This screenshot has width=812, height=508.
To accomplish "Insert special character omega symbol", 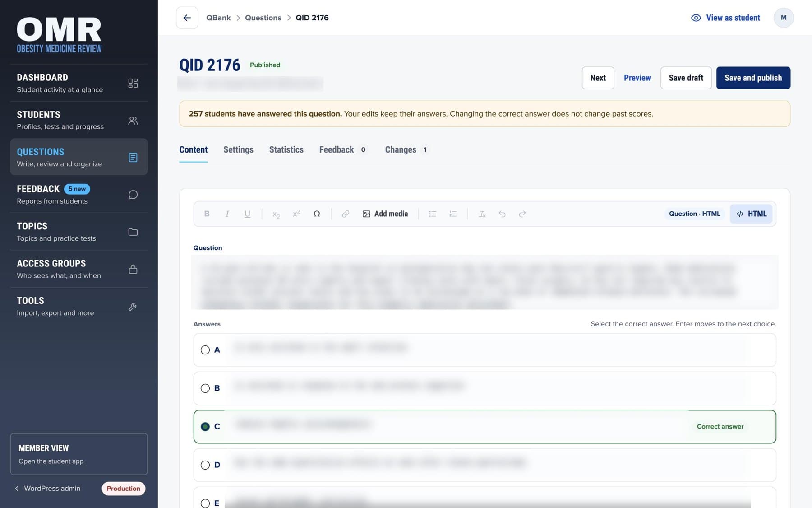I will (x=317, y=214).
